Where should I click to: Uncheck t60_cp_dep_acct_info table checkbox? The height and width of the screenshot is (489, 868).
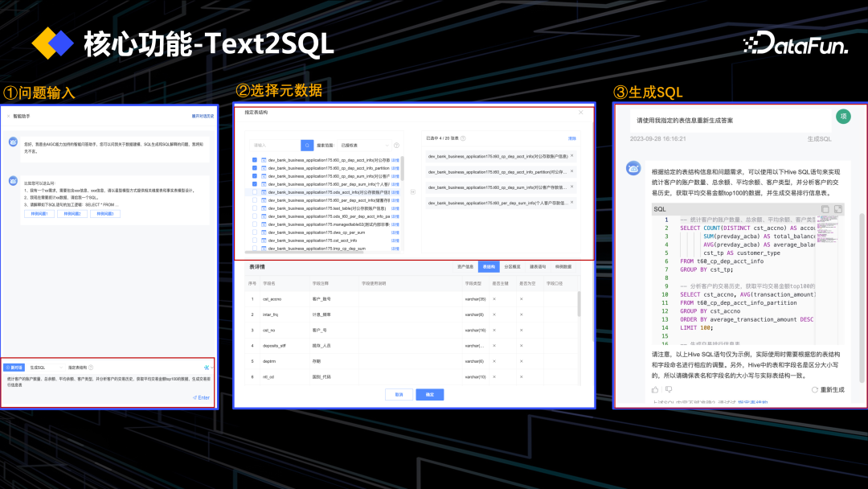pyautogui.click(x=255, y=160)
